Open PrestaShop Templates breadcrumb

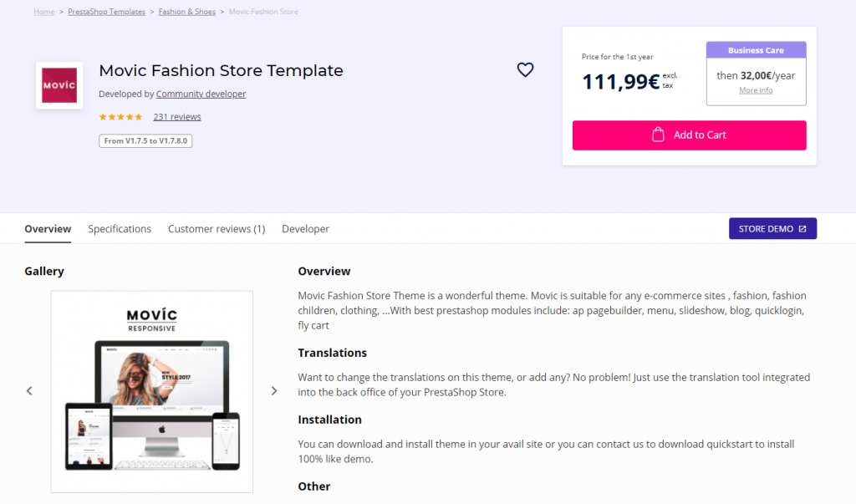(x=107, y=12)
